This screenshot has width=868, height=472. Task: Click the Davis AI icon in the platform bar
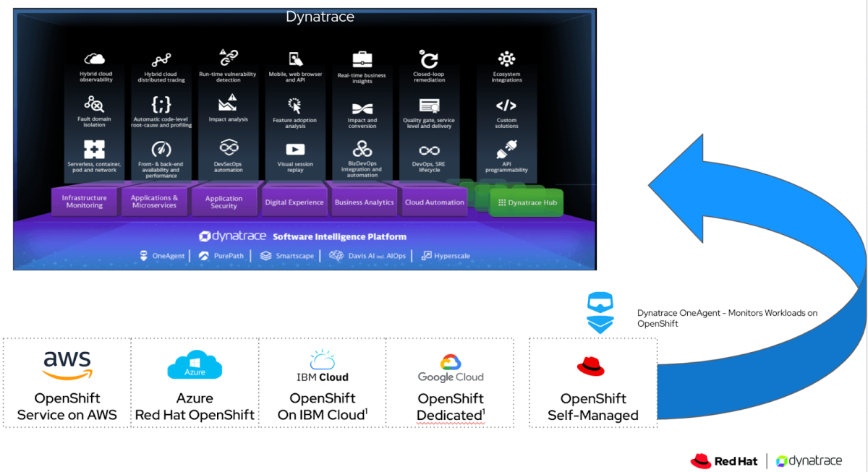click(x=336, y=255)
